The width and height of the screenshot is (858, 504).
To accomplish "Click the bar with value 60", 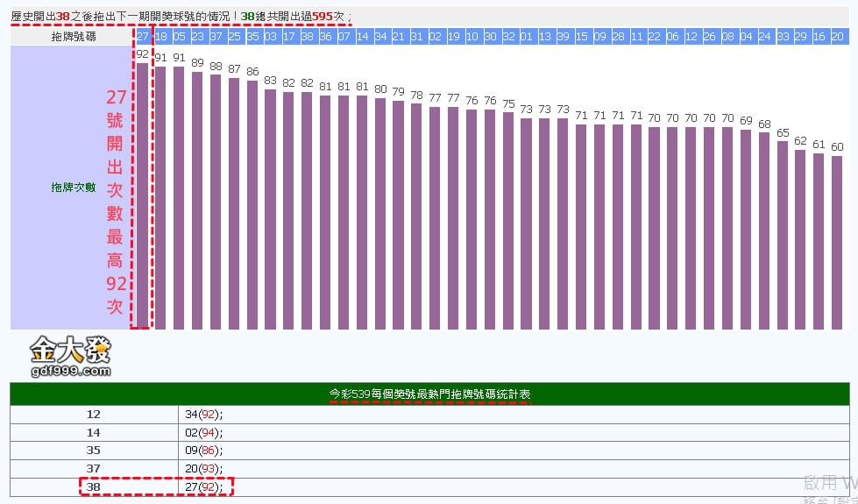I will click(x=837, y=242).
